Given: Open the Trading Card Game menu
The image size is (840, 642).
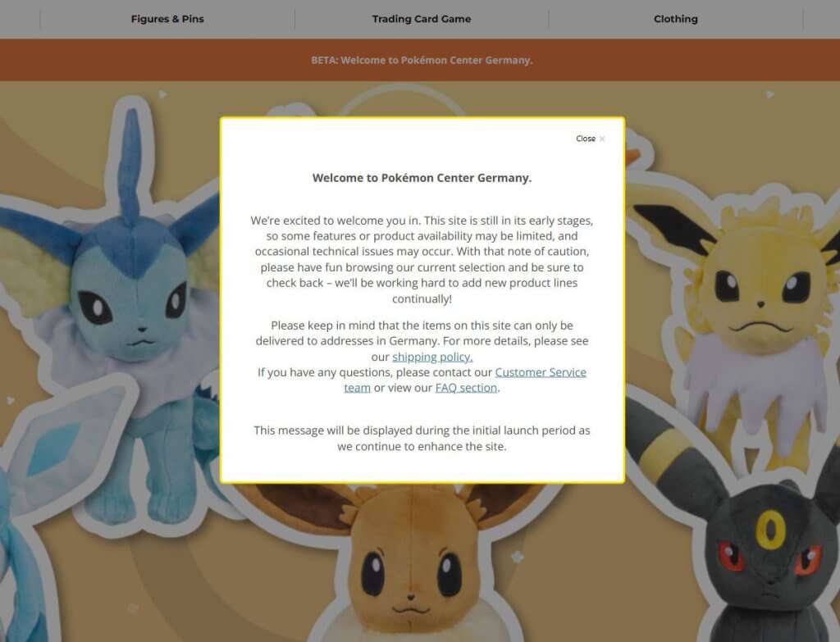Looking at the screenshot, I should point(422,19).
